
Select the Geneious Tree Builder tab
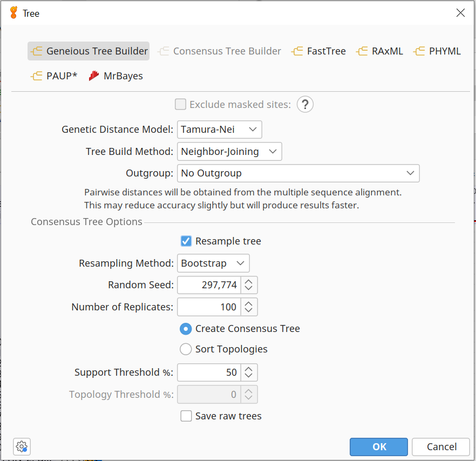pyautogui.click(x=89, y=51)
